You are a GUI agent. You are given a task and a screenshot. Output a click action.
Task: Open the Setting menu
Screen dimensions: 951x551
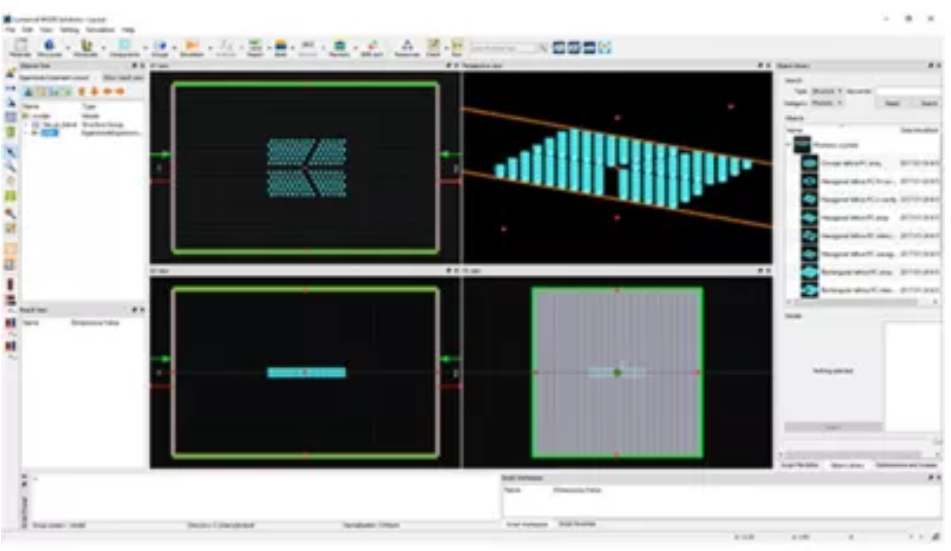[69, 29]
